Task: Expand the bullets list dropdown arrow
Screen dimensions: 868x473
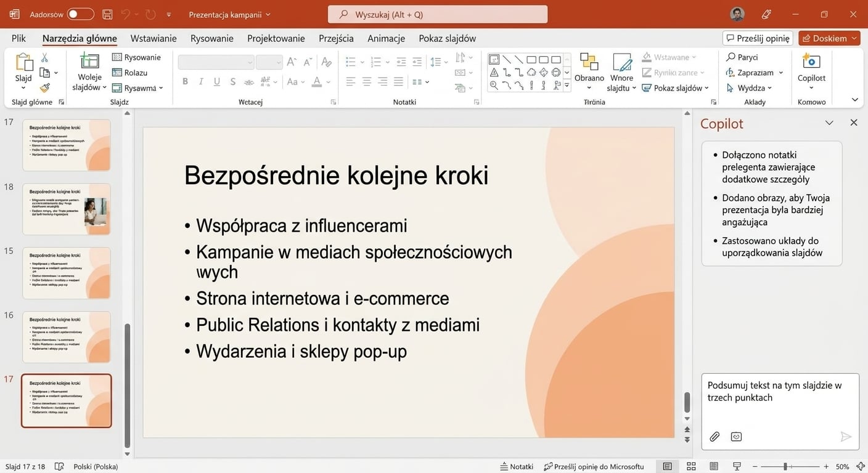Action: 362,62
